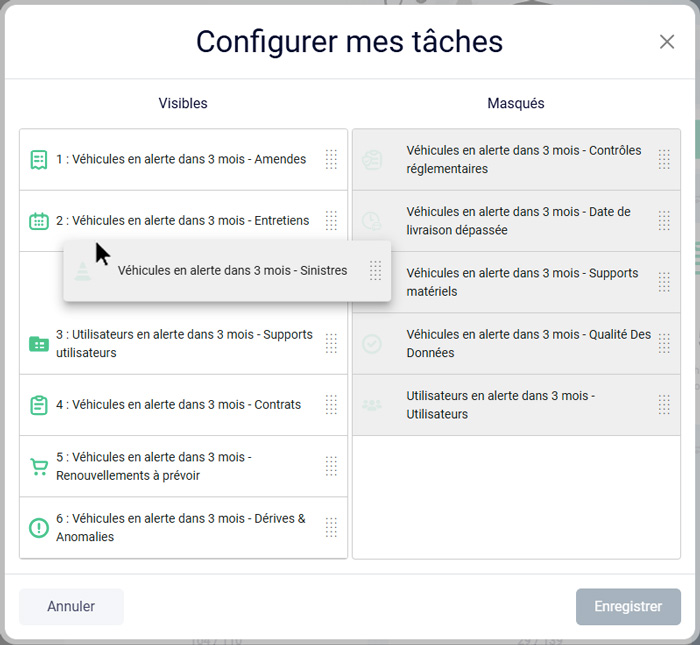This screenshot has width=700, height=645.
Task: Click the receipt icon beside Amendes
Action: click(x=39, y=159)
